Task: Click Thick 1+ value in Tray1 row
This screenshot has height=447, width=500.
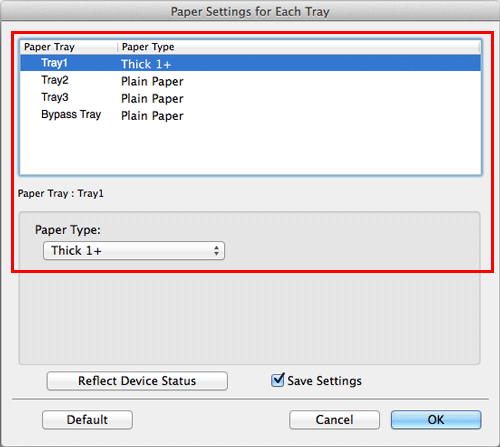Action: [146, 64]
